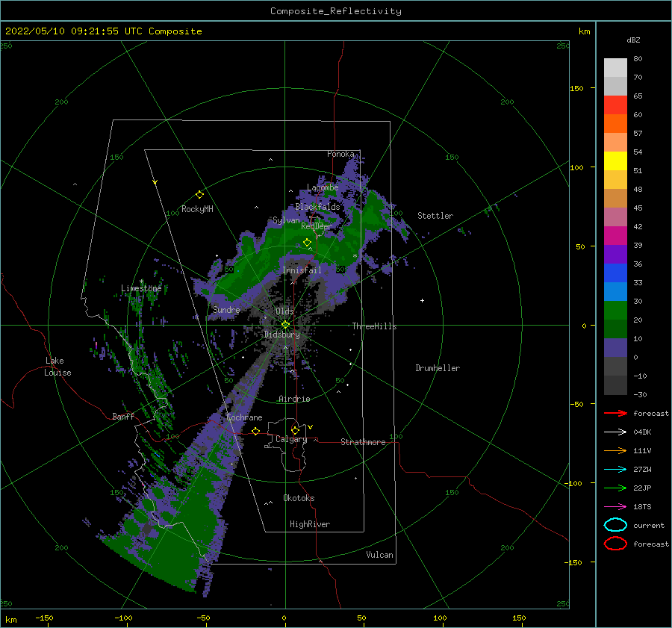This screenshot has height=628, width=672.
Task: Click the magenta 18TS arrow legend icon
Action: 615,507
